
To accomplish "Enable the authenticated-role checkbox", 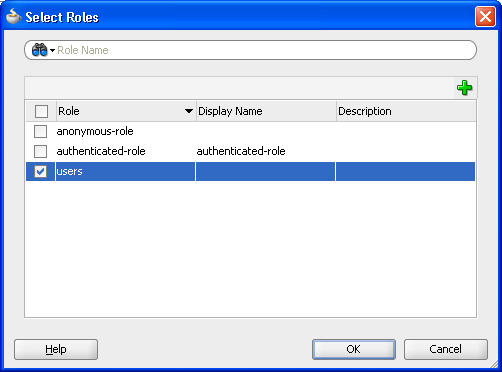I will (40, 151).
